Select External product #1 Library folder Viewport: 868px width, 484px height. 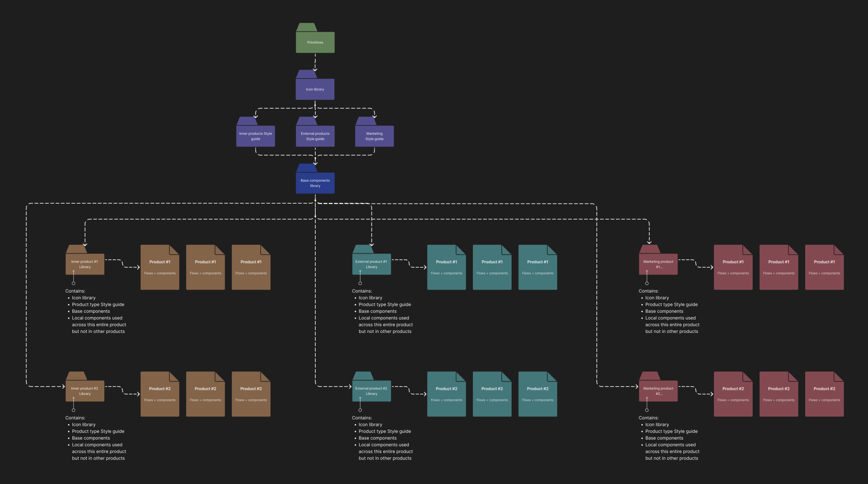point(371,264)
